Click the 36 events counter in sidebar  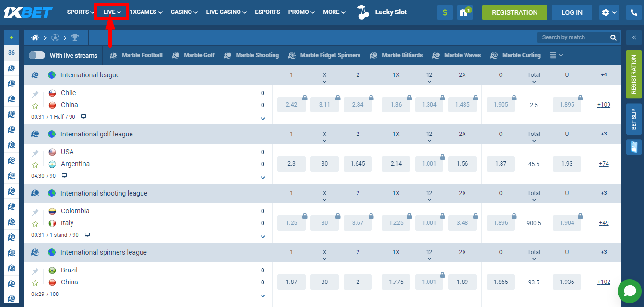tap(12, 53)
